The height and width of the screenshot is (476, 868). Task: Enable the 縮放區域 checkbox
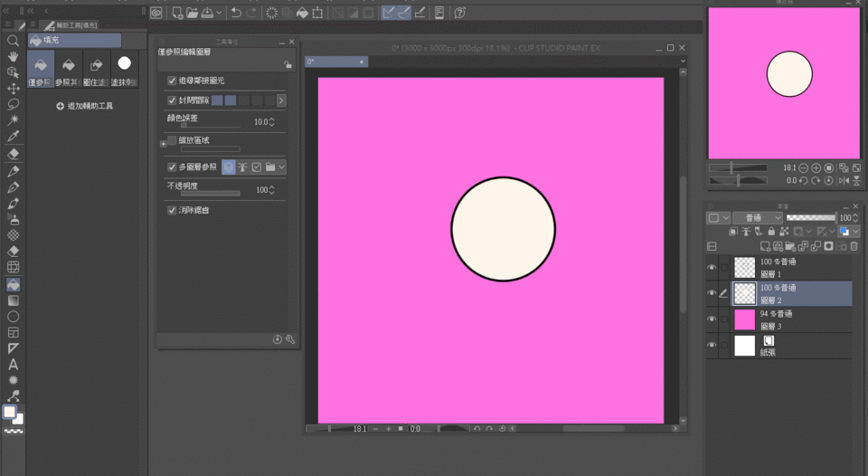(x=172, y=140)
